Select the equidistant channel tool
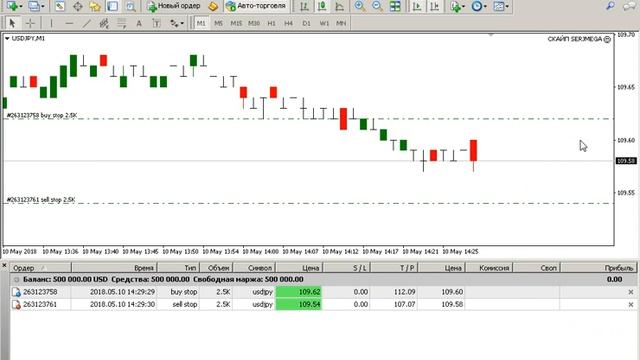Image resolution: width=640 pixels, height=360 pixels. (104, 23)
